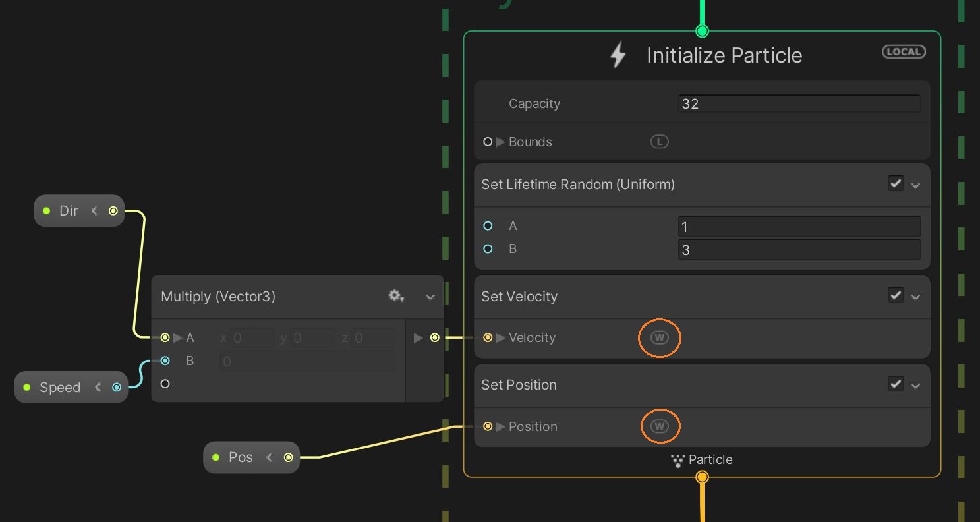The image size is (980, 522).
Task: Expand the Velocity property triangle
Action: (x=501, y=337)
